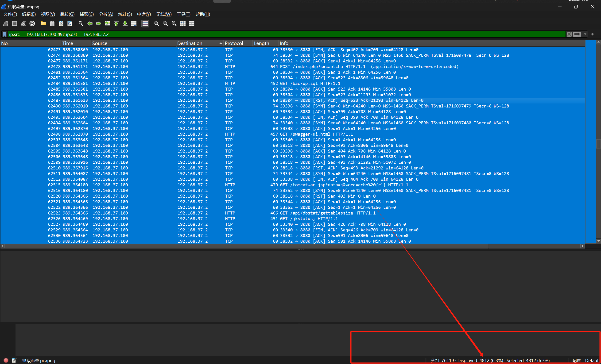Expand the display filter history dropdown arrow
The width and height of the screenshot is (601, 364).
(x=585, y=34)
